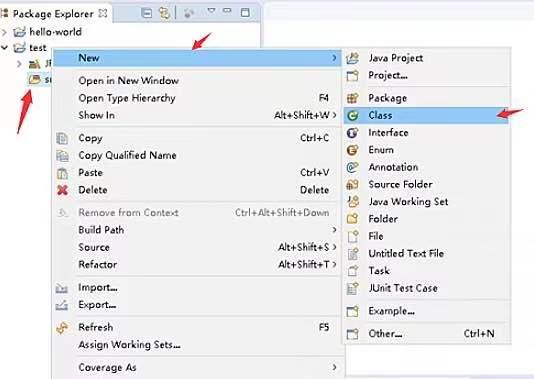This screenshot has height=379, width=534.
Task: Click the Interface icon
Action: 352,133
